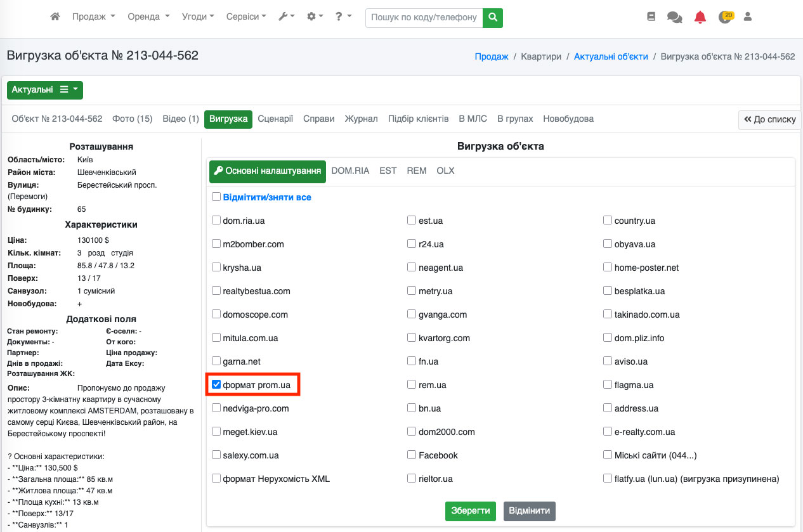Uncheck the формат prom.ua checkbox
The image size is (803, 532).
tap(216, 385)
